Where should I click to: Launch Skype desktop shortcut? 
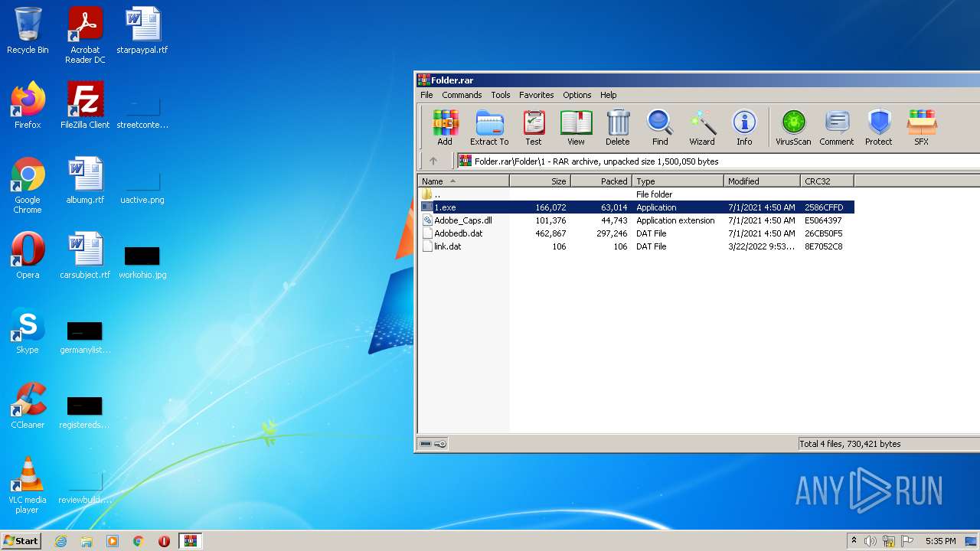point(28,331)
